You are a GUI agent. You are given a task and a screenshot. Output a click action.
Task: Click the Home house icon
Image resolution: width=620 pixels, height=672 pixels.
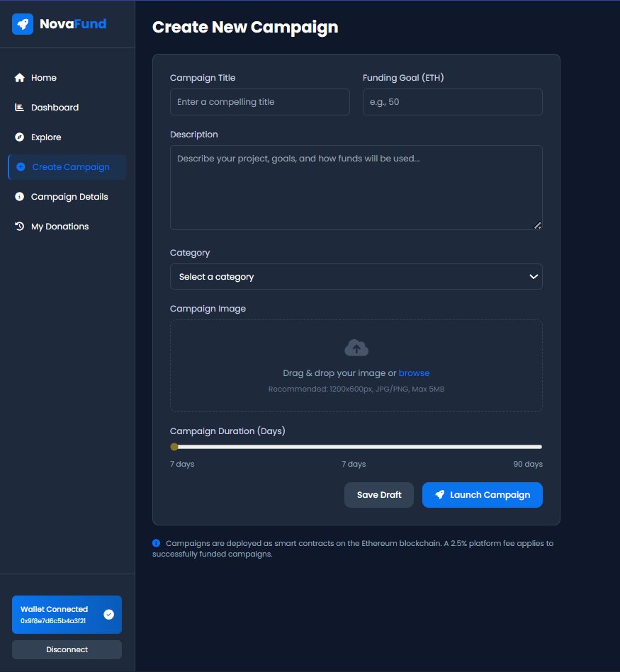[x=19, y=78]
